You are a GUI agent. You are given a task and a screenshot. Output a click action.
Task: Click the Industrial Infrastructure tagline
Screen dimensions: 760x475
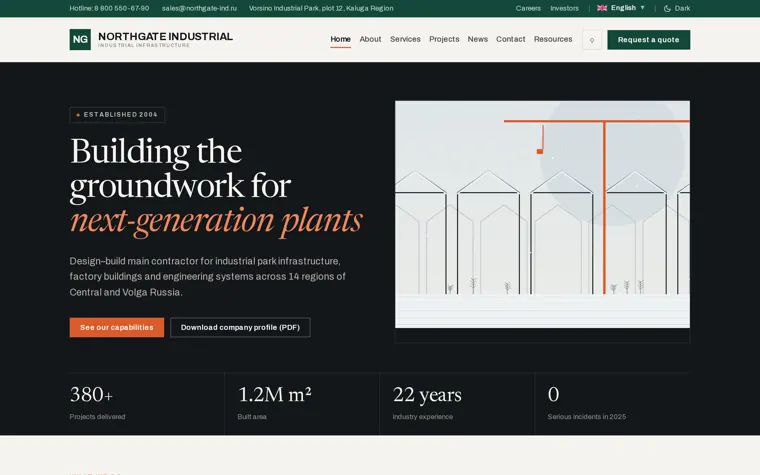tap(144, 46)
